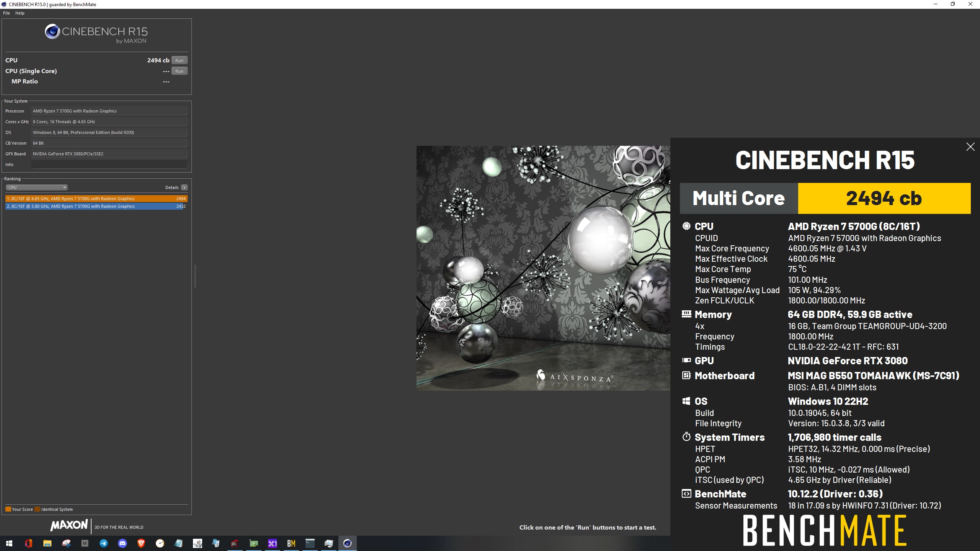Open the Windows Start menu
980x551 pixels.
tap(9, 543)
